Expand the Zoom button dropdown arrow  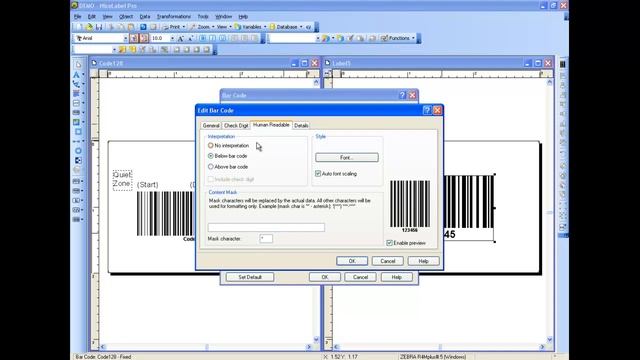point(213,27)
